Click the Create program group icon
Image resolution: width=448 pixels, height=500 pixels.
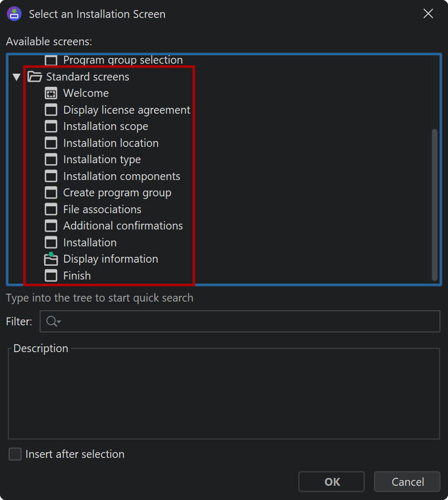pyautogui.click(x=51, y=193)
